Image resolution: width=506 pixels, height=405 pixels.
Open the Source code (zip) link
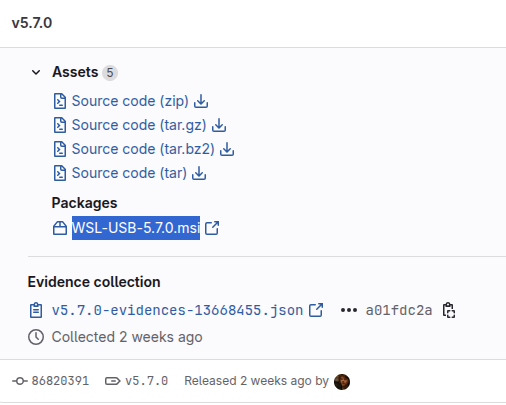[x=130, y=101]
